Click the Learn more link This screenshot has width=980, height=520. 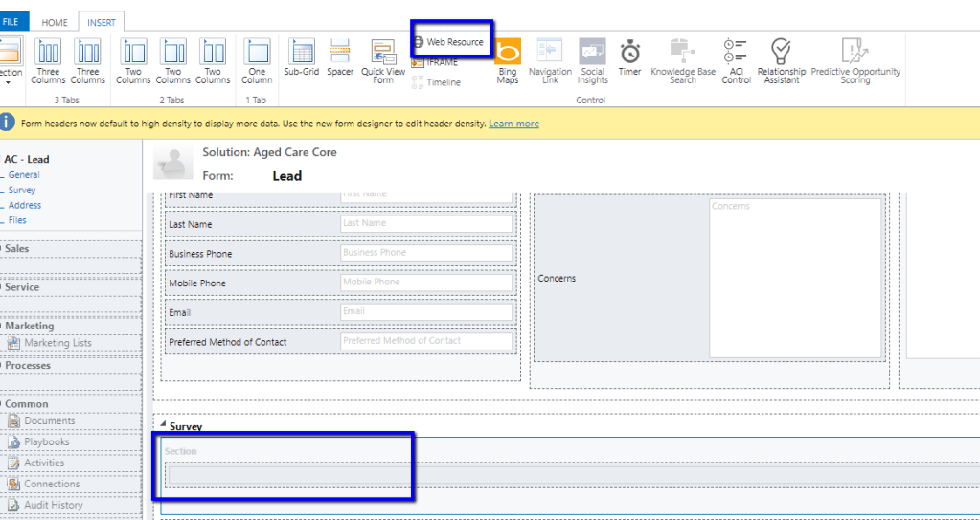(513, 124)
